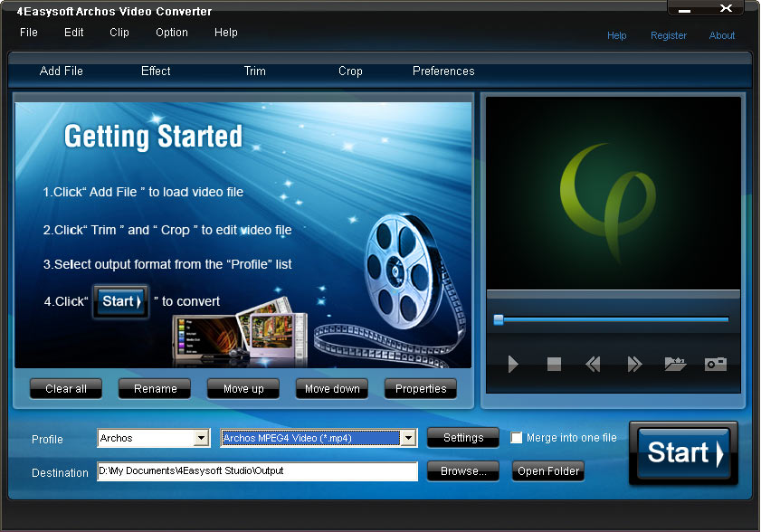Image resolution: width=761 pixels, height=532 pixels.
Task: Enable Merge into one file
Action: point(517,437)
